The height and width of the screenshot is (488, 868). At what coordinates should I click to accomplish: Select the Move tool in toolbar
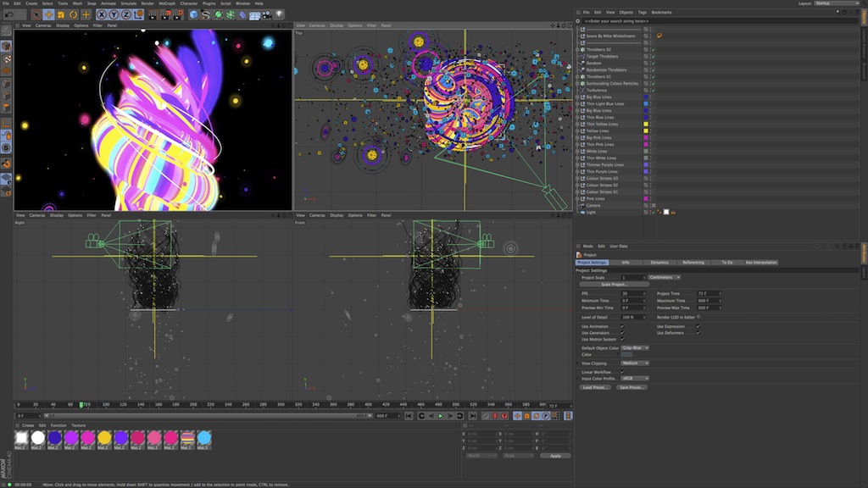(48, 14)
